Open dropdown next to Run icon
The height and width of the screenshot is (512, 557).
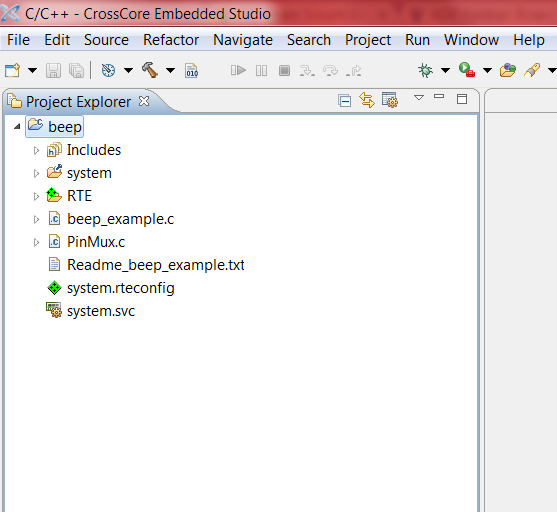pos(487,70)
